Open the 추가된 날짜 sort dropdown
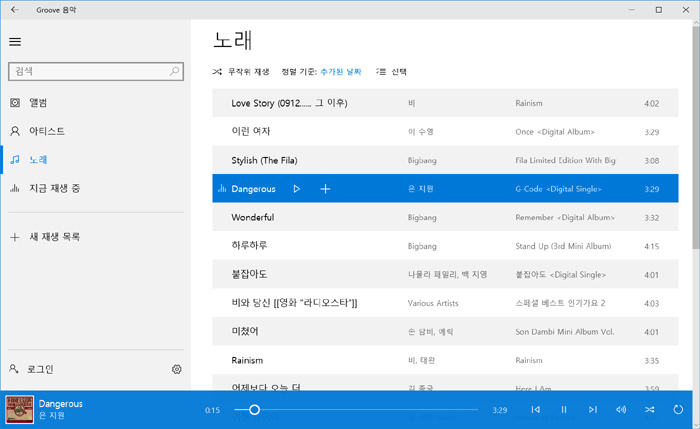 [x=341, y=72]
